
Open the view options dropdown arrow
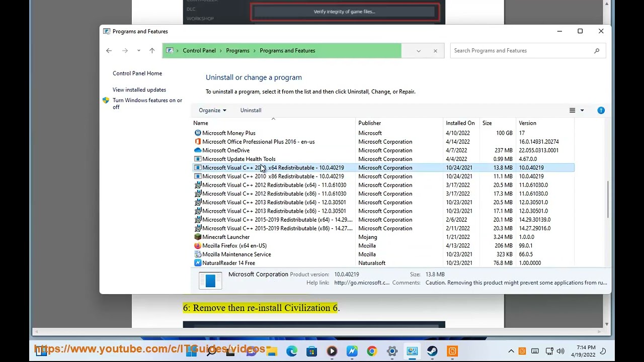pyautogui.click(x=582, y=110)
